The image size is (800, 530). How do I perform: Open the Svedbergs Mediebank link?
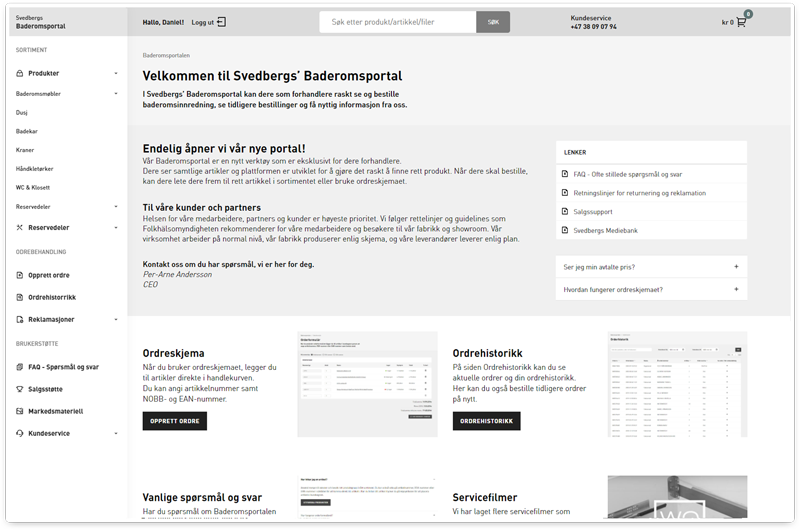click(x=606, y=231)
